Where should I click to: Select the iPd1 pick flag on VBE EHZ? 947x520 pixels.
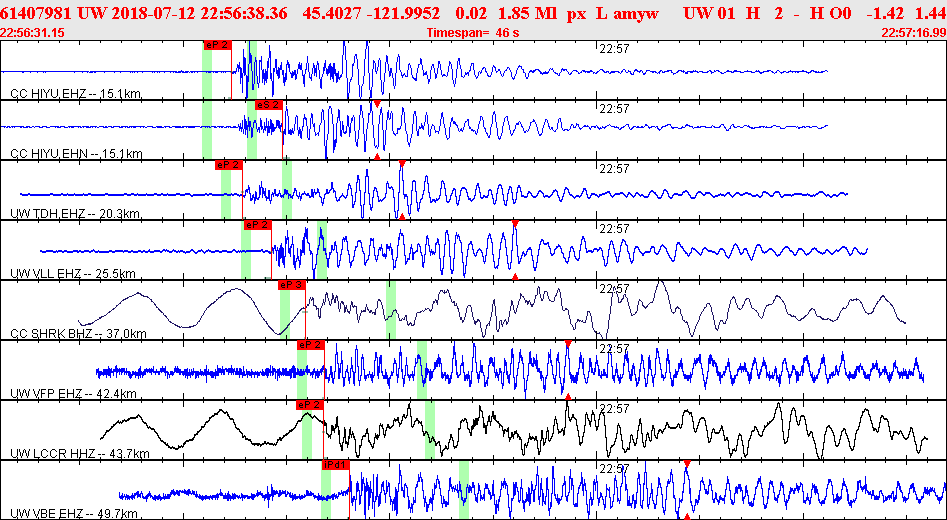coord(336,465)
